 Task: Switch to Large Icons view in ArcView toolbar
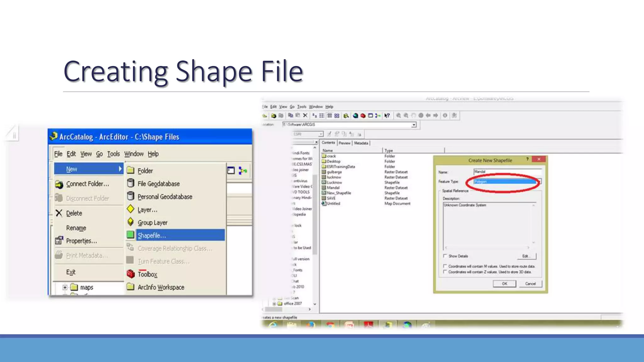pos(314,116)
